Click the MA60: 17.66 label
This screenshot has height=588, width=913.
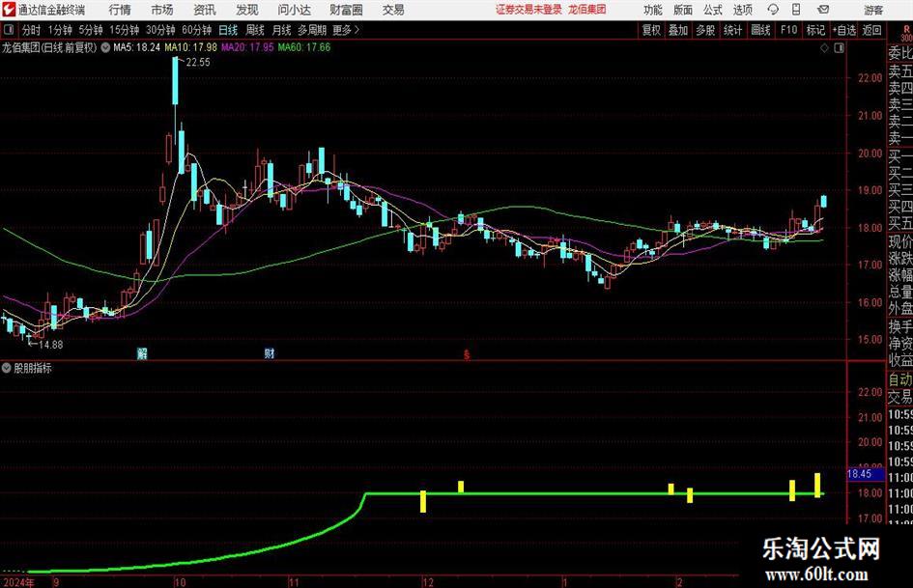coord(304,47)
